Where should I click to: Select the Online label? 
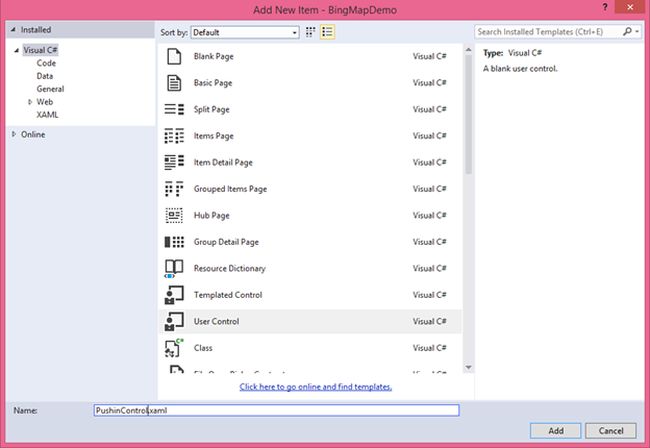(33, 134)
